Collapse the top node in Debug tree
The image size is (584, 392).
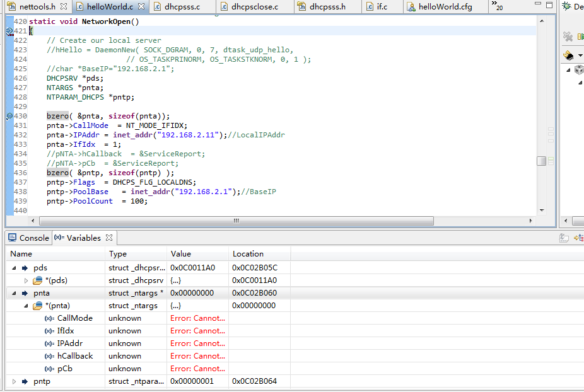[x=568, y=70]
